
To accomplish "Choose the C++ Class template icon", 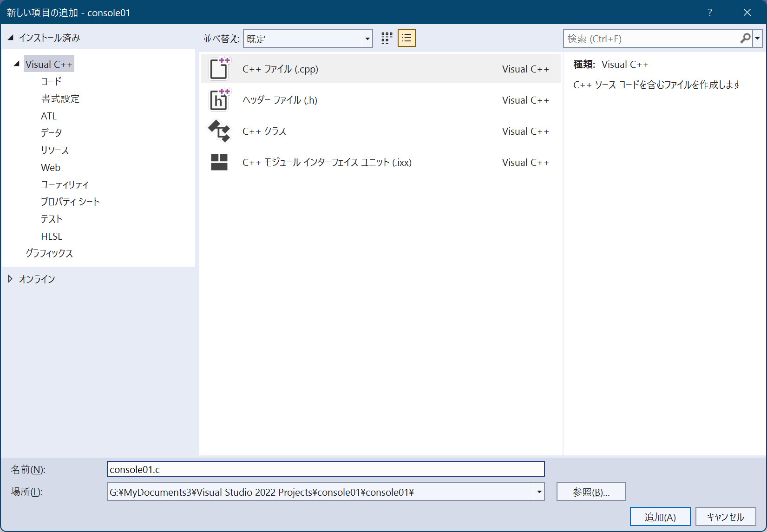I will 219,131.
